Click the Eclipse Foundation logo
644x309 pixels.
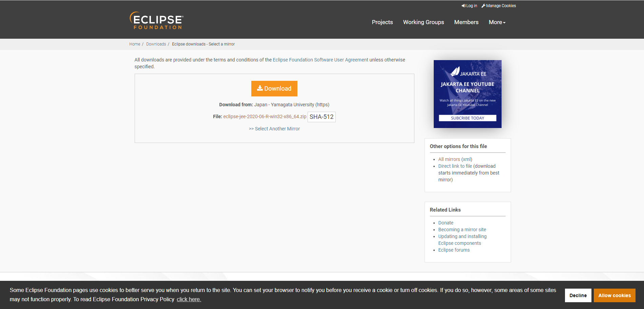click(156, 21)
